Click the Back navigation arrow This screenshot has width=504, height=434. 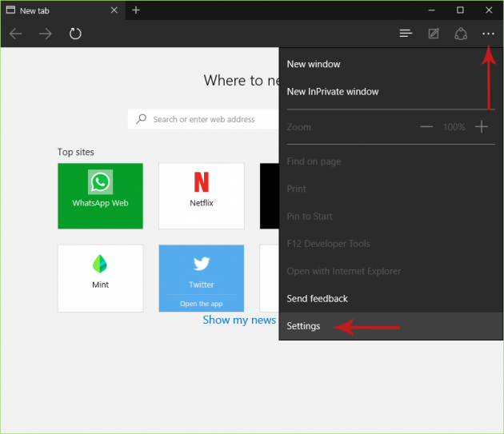16,34
